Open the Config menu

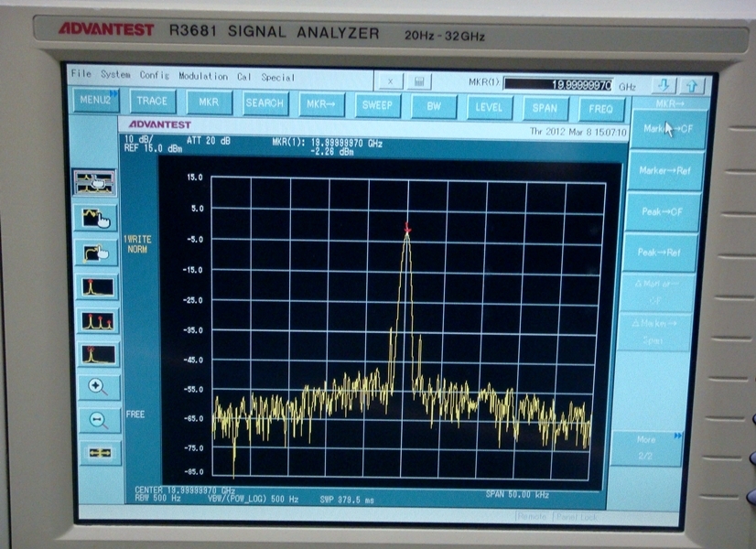(155, 75)
